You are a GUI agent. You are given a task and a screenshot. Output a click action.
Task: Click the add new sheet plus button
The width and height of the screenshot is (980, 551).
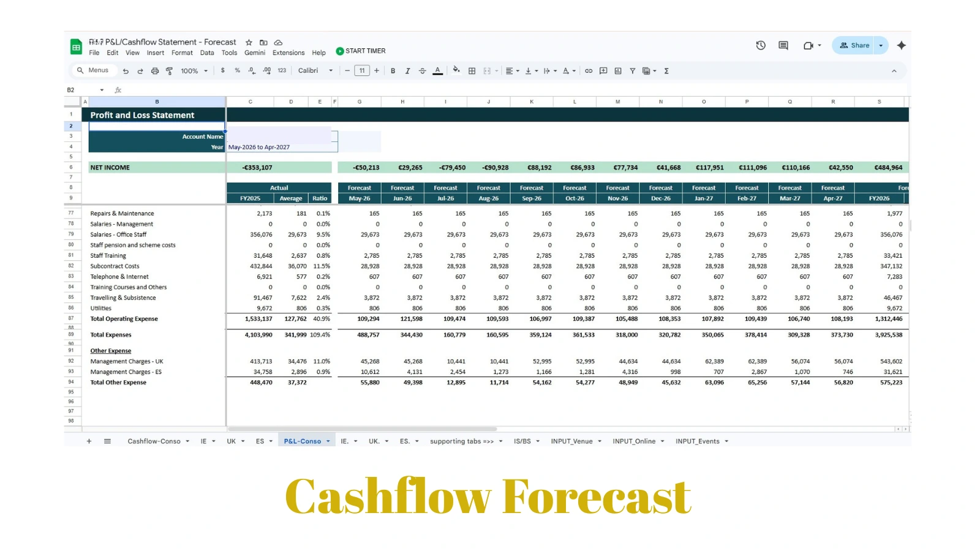[x=89, y=441]
